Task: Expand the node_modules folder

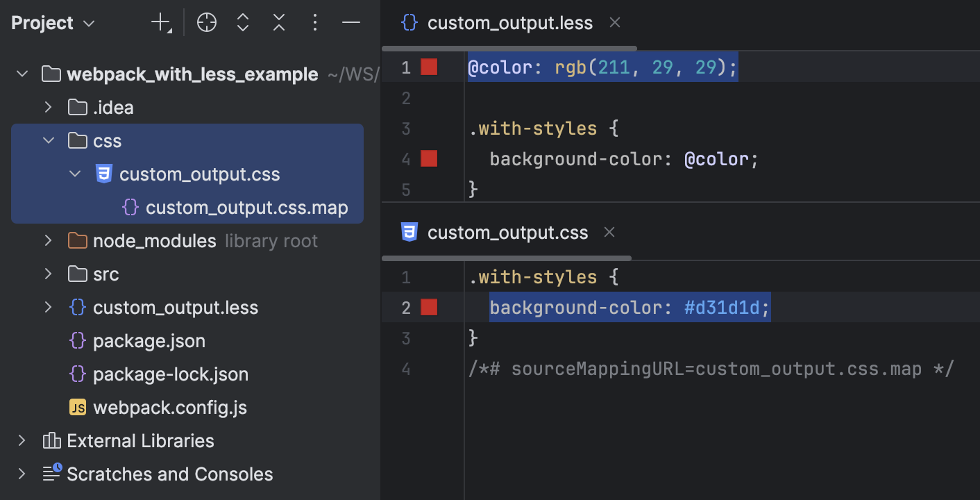Action: tap(47, 240)
